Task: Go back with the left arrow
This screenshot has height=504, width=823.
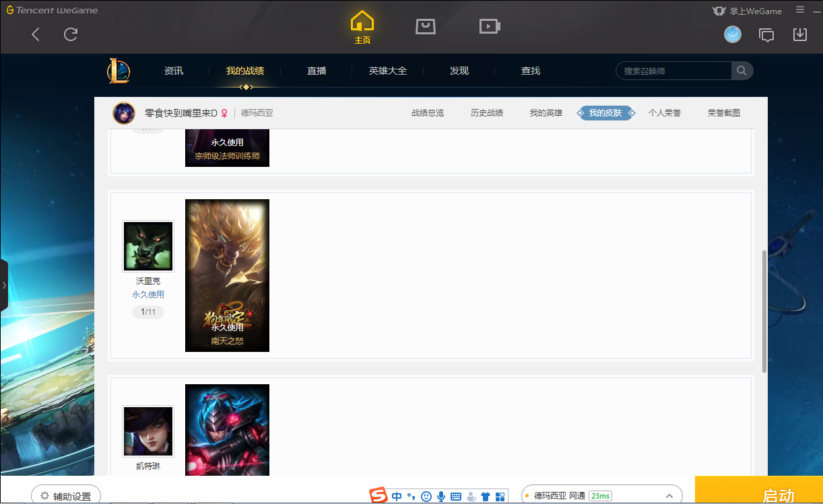Action: [x=36, y=34]
